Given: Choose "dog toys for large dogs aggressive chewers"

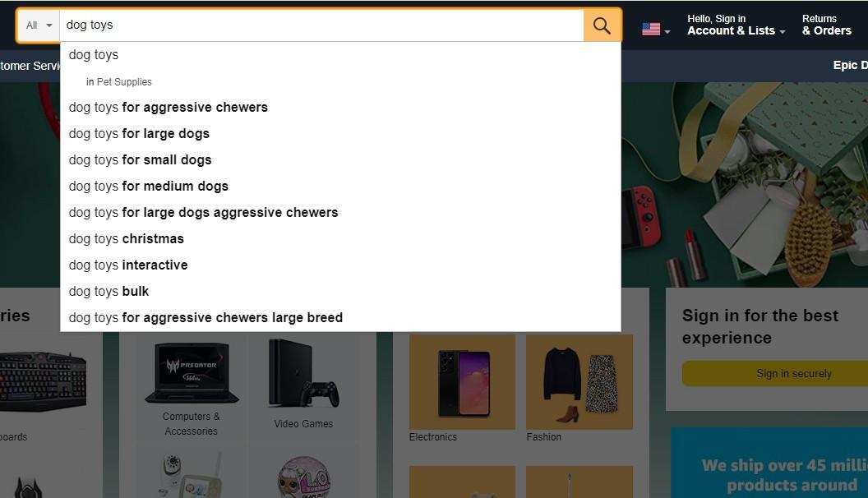Looking at the screenshot, I should [204, 212].
